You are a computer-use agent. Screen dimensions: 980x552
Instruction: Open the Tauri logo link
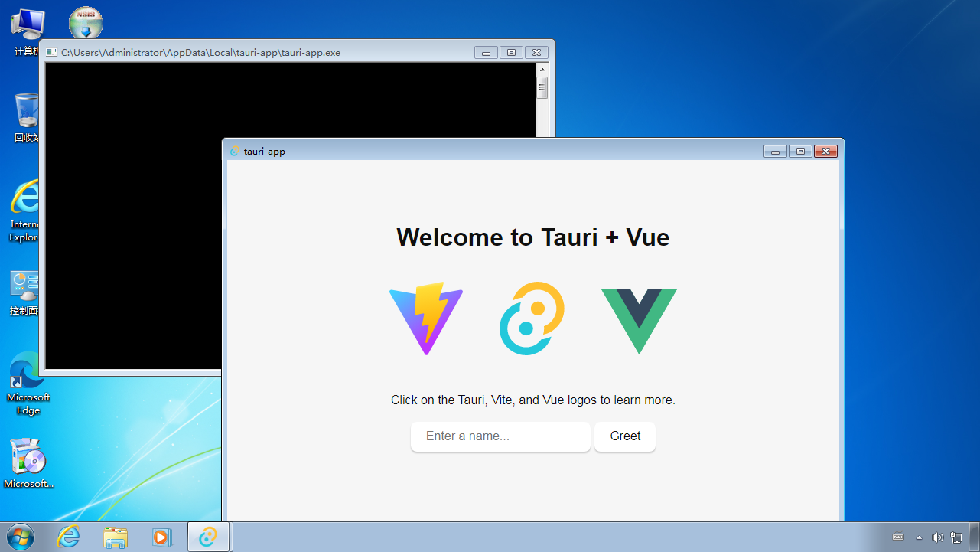[x=532, y=318]
